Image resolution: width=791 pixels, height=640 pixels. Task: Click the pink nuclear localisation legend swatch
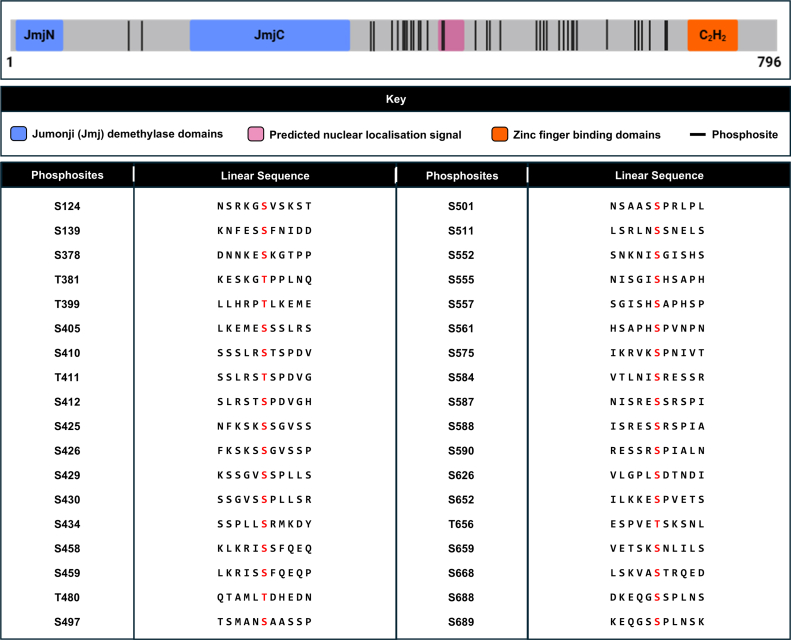[256, 134]
